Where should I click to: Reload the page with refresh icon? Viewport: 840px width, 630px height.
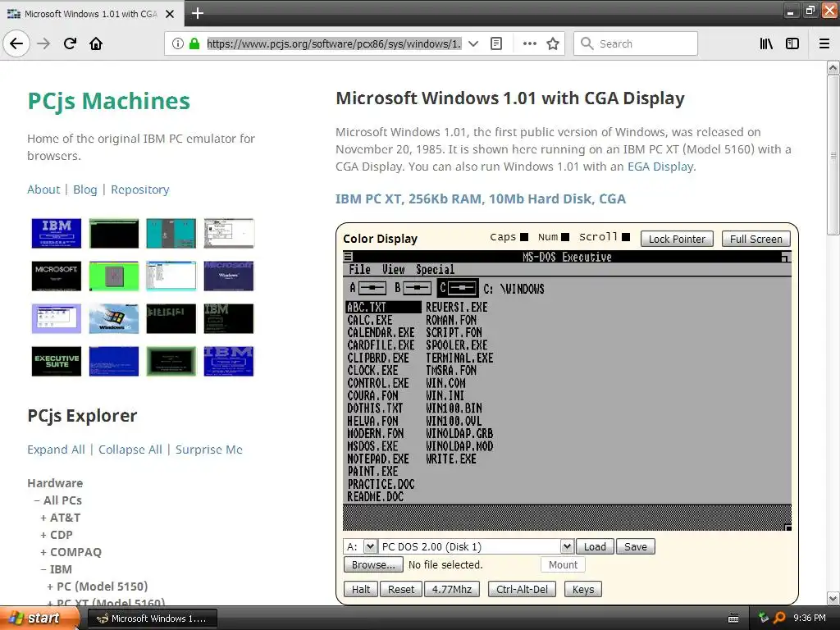[x=70, y=43]
